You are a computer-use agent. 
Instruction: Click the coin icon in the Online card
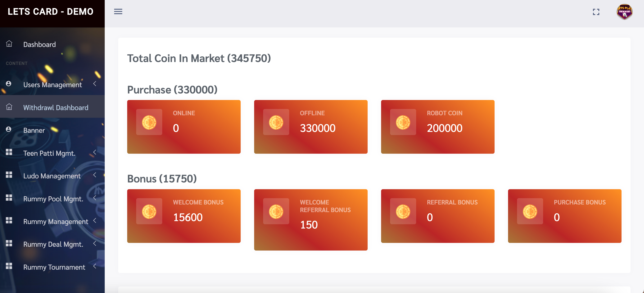click(149, 122)
